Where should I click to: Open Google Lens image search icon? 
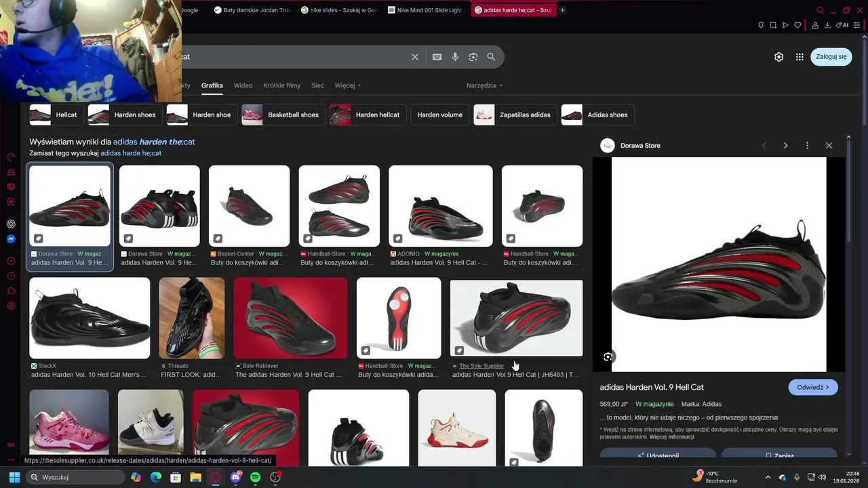(473, 57)
